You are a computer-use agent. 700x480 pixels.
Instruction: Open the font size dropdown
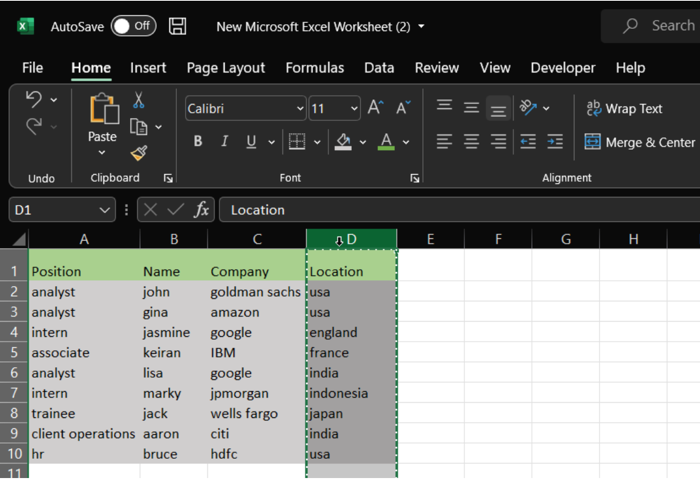coord(354,108)
